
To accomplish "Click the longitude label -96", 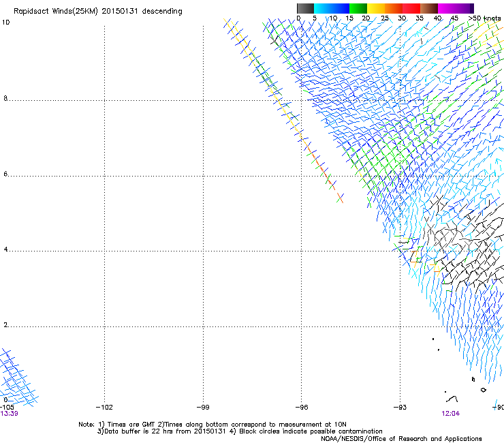I will pyautogui.click(x=302, y=408).
